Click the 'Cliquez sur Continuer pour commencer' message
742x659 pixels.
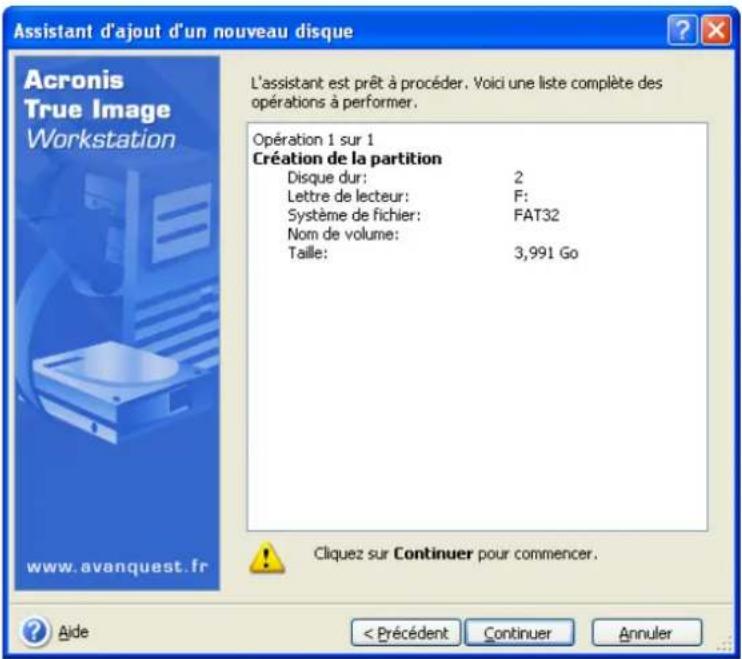[x=455, y=554]
